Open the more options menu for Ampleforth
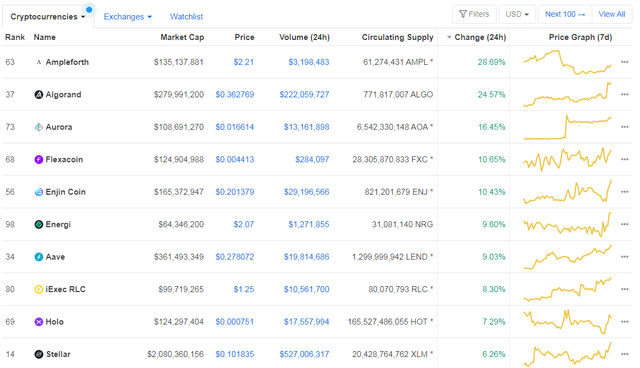 point(624,62)
